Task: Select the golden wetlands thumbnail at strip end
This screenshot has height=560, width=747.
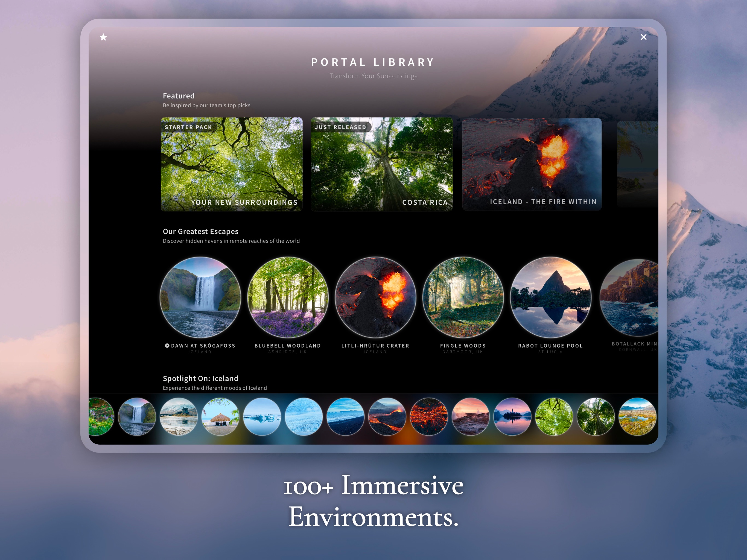Action: click(x=638, y=416)
